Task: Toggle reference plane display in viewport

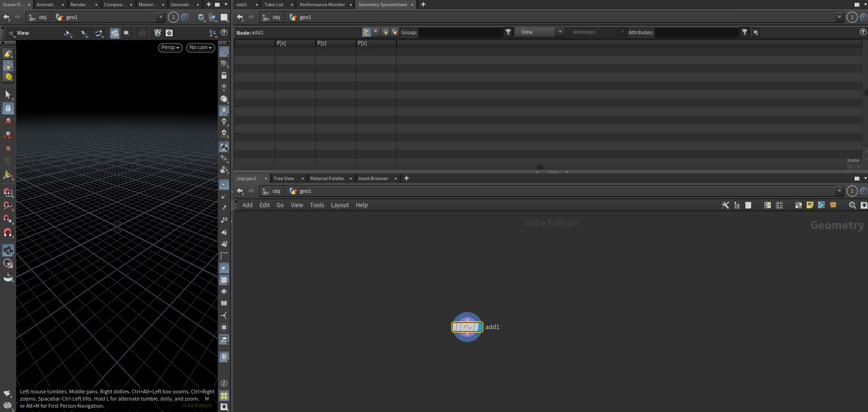Action: [224, 52]
